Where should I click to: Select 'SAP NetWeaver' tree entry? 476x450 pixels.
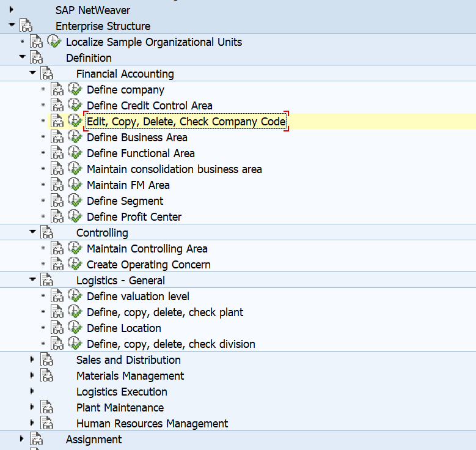click(93, 10)
